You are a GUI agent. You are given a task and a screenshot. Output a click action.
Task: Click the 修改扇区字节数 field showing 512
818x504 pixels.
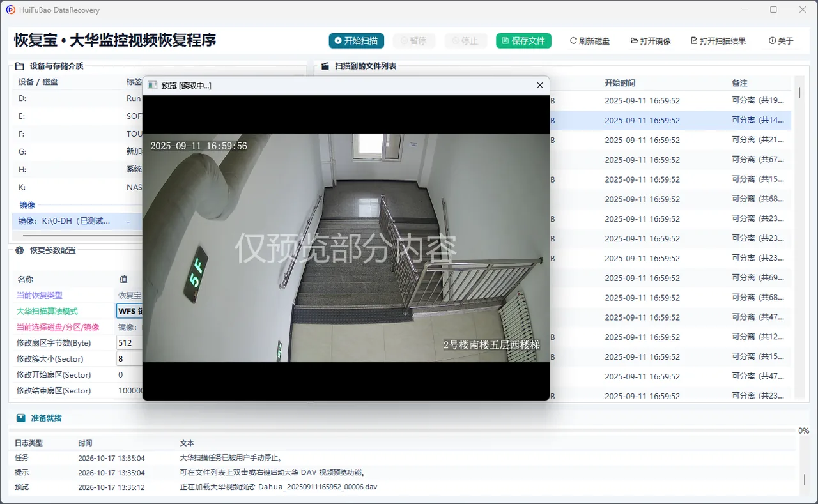click(129, 343)
